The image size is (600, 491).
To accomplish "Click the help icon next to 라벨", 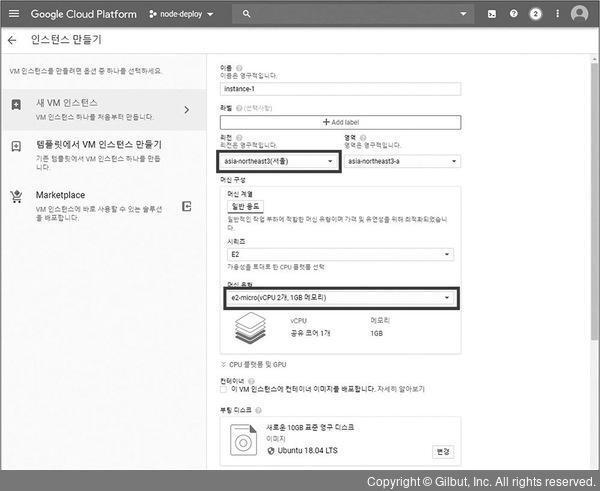I will tap(239, 108).
